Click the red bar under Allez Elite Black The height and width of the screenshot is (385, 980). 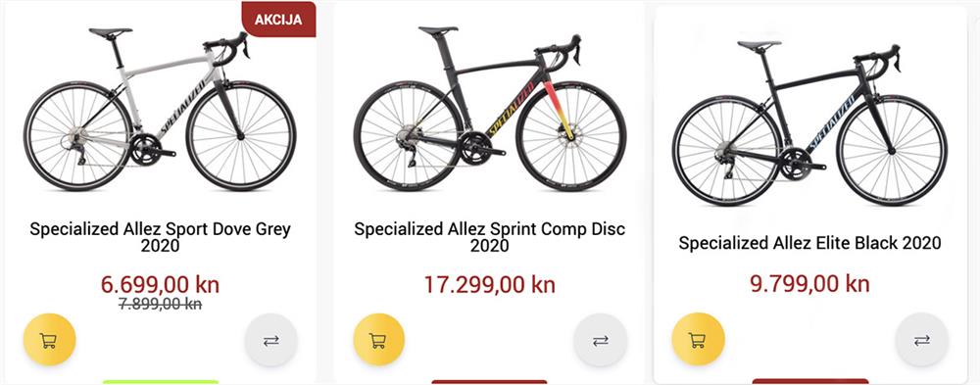point(810,381)
